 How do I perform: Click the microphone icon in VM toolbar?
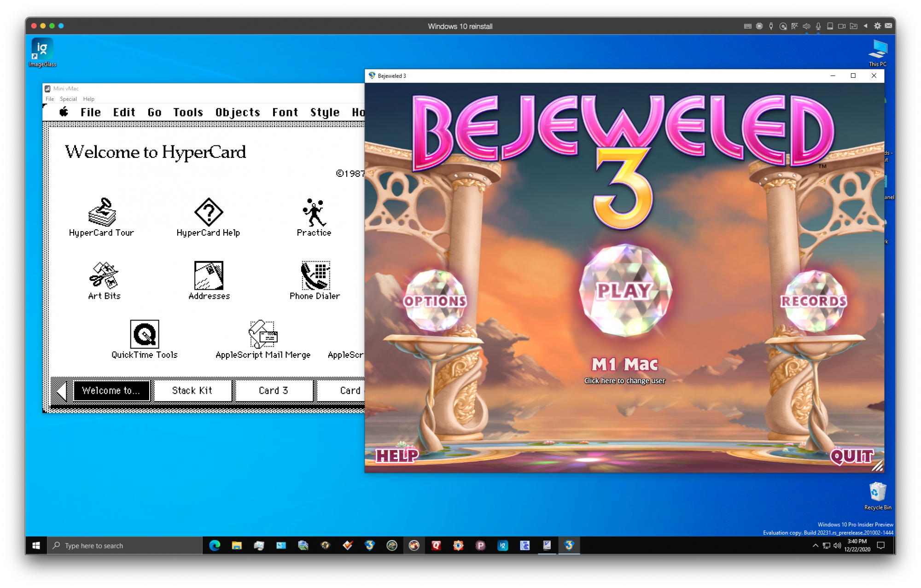pyautogui.click(x=818, y=26)
